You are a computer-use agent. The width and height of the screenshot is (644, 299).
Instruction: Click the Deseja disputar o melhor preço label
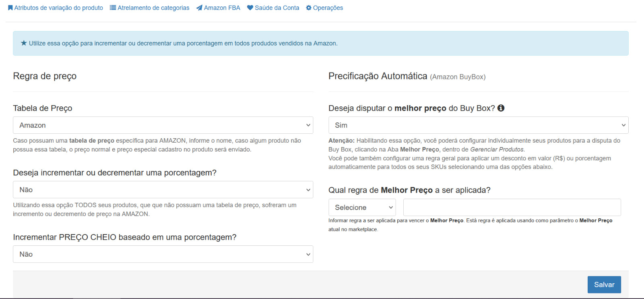[412, 108]
